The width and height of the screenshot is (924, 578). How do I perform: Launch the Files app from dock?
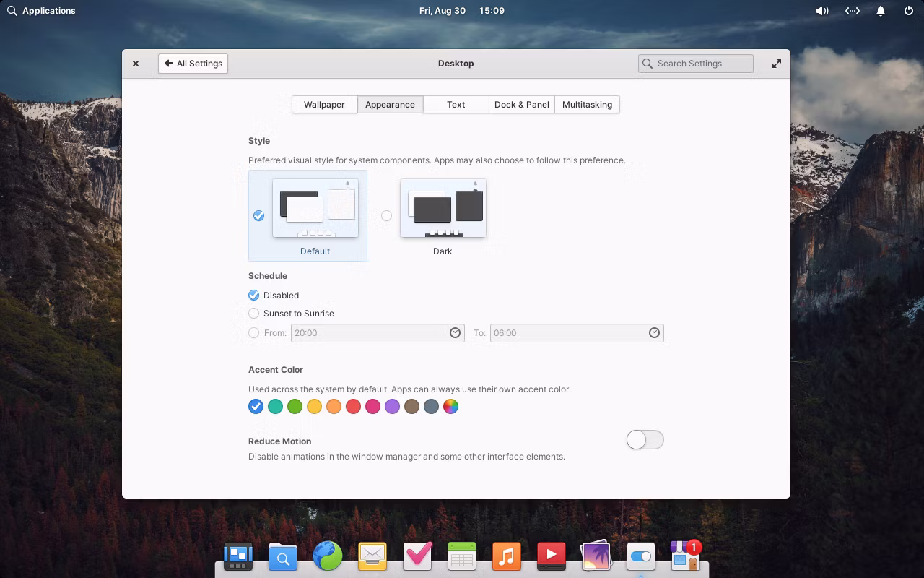283,556
